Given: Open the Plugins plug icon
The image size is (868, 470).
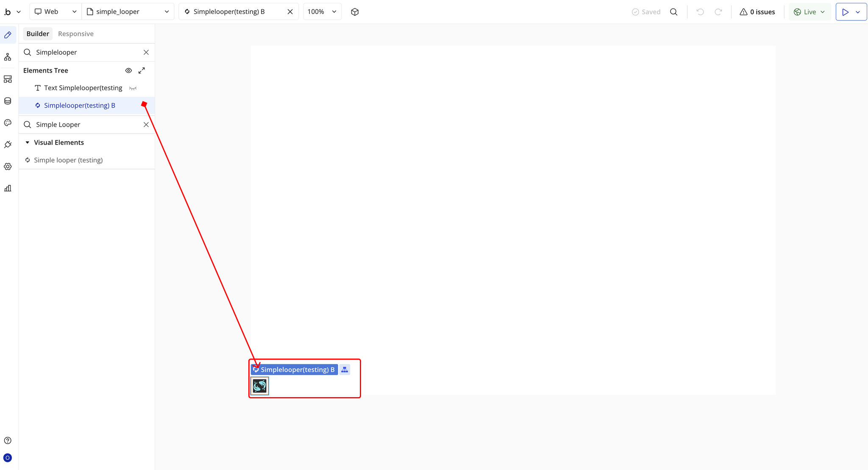Looking at the screenshot, I should (8, 145).
